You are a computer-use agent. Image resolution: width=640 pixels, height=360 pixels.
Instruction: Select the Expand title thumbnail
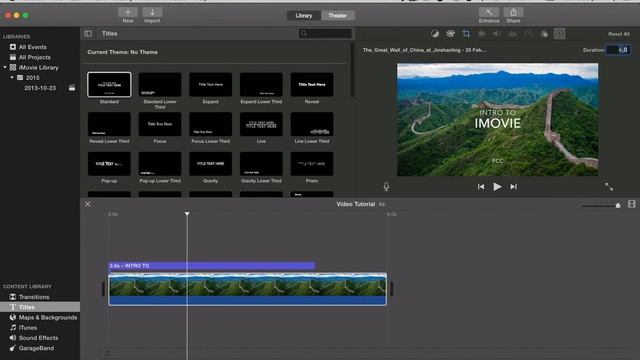[x=211, y=84]
